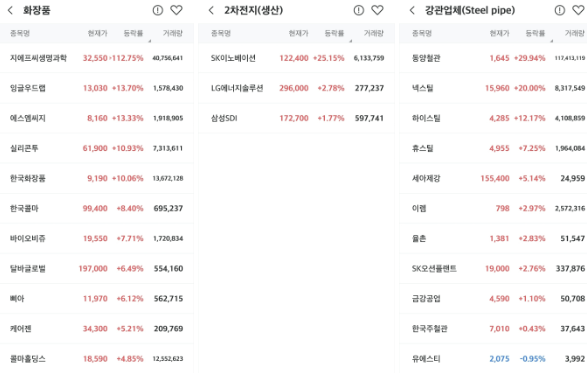Open the 지에프씨생명과학 stock row
The height and width of the screenshot is (373, 587).
tap(97, 58)
